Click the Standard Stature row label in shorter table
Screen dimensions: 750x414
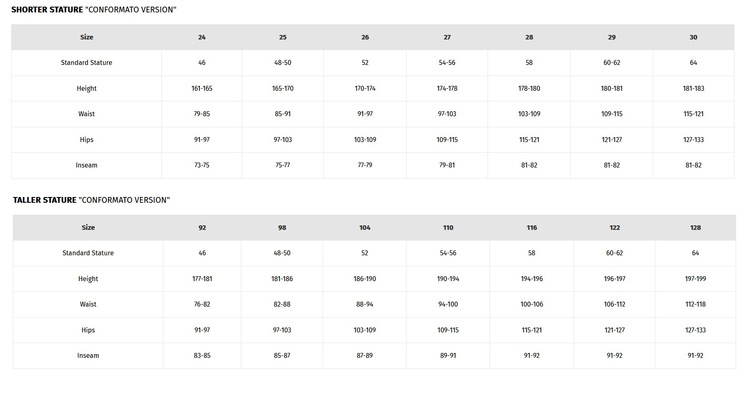pos(87,62)
